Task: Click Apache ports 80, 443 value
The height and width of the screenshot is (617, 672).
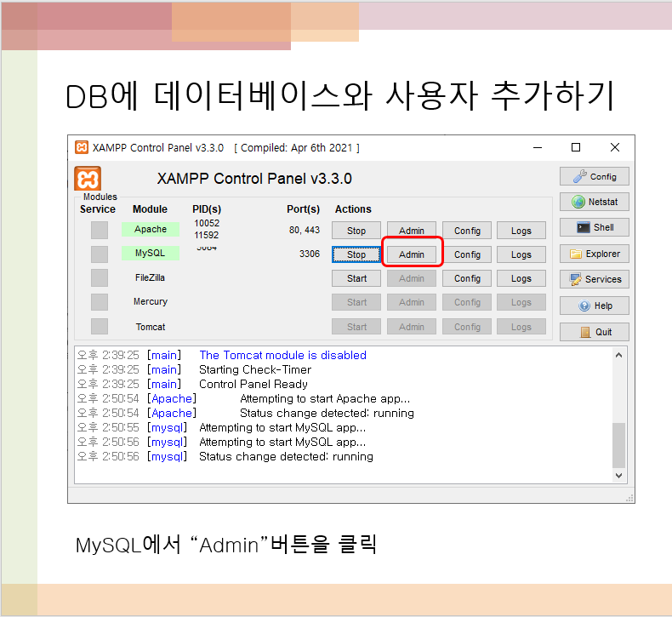Action: tap(305, 230)
